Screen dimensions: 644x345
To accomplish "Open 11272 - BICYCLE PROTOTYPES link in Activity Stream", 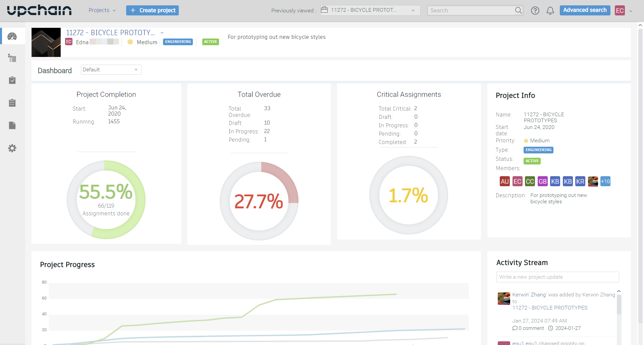I will [550, 307].
